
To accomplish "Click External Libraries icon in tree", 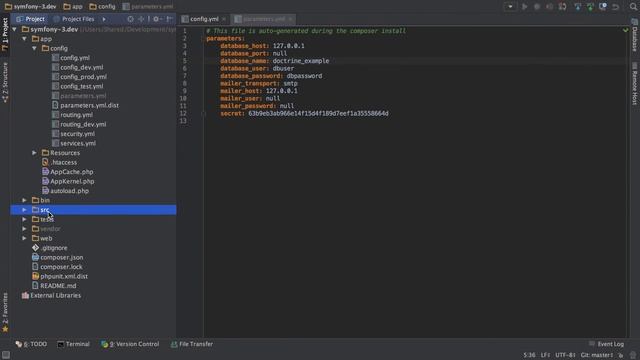I will (25, 295).
